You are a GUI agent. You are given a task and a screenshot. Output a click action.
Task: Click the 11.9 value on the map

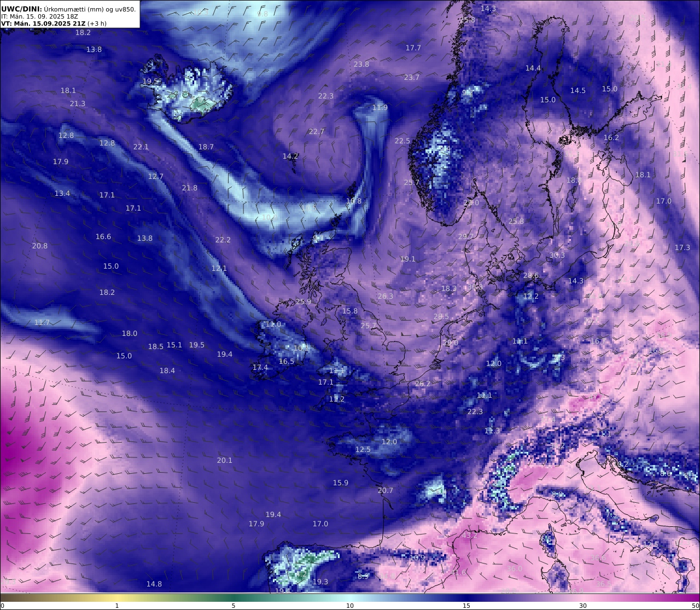[x=380, y=107]
